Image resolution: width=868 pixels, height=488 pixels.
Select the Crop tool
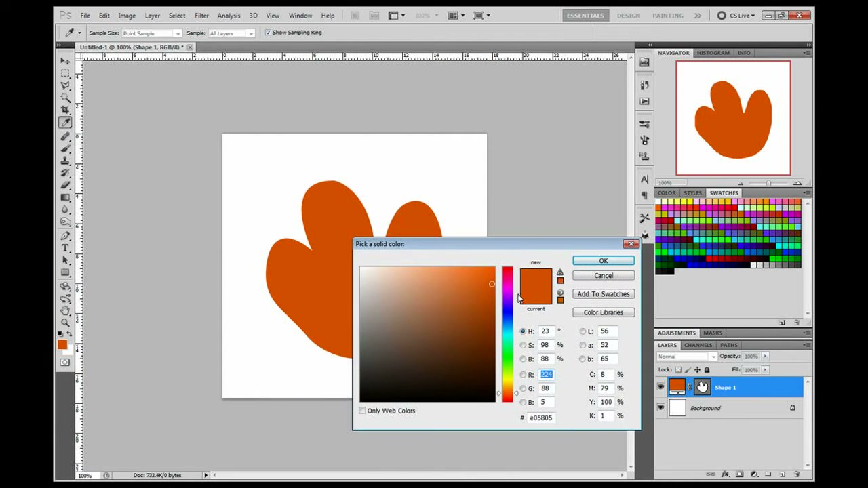point(65,110)
